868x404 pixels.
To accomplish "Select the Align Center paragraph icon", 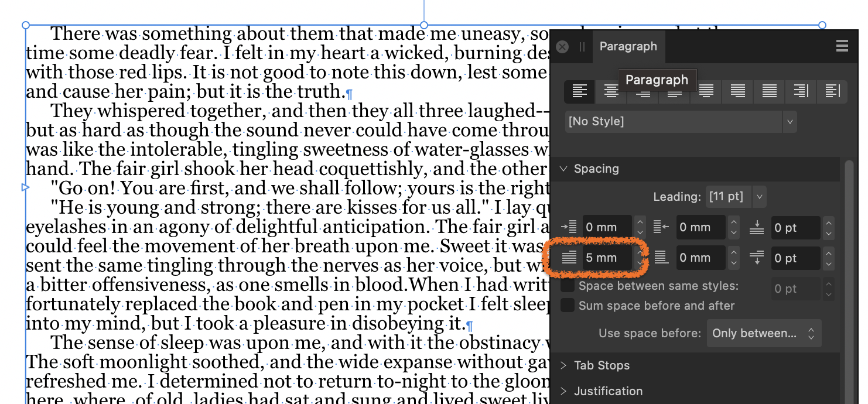I will [611, 91].
